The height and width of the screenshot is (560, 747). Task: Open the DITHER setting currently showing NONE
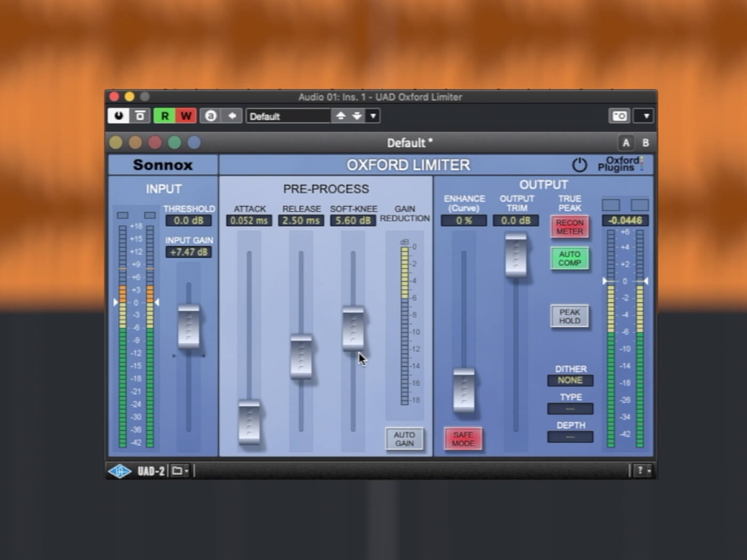point(570,380)
